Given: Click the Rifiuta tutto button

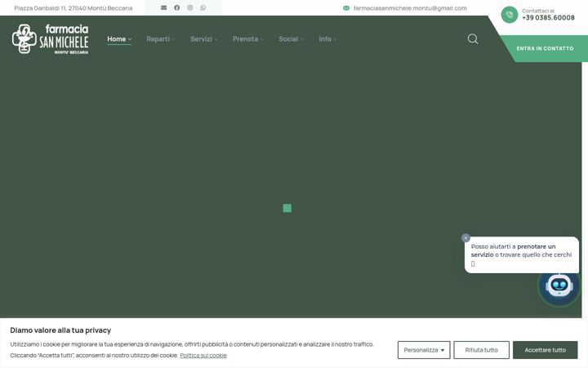Looking at the screenshot, I should [481, 350].
